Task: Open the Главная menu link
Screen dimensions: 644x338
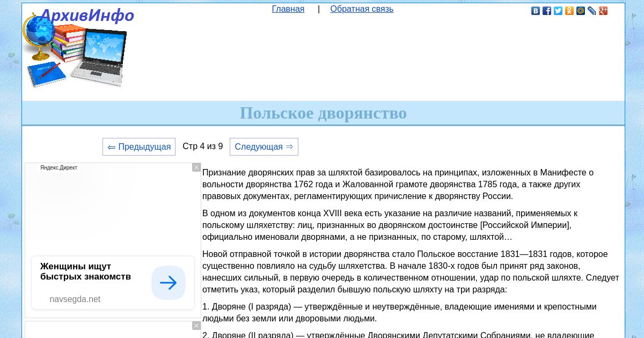Action: click(x=288, y=9)
